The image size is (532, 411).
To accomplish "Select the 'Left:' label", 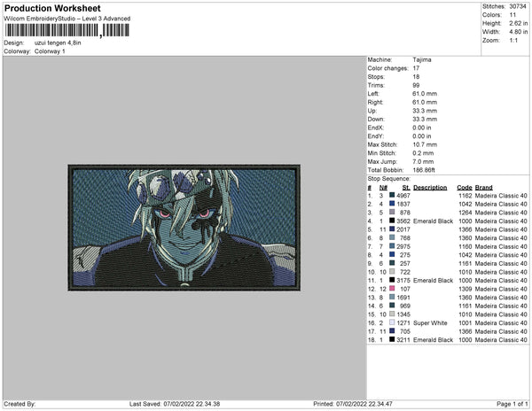I will 373,94.
